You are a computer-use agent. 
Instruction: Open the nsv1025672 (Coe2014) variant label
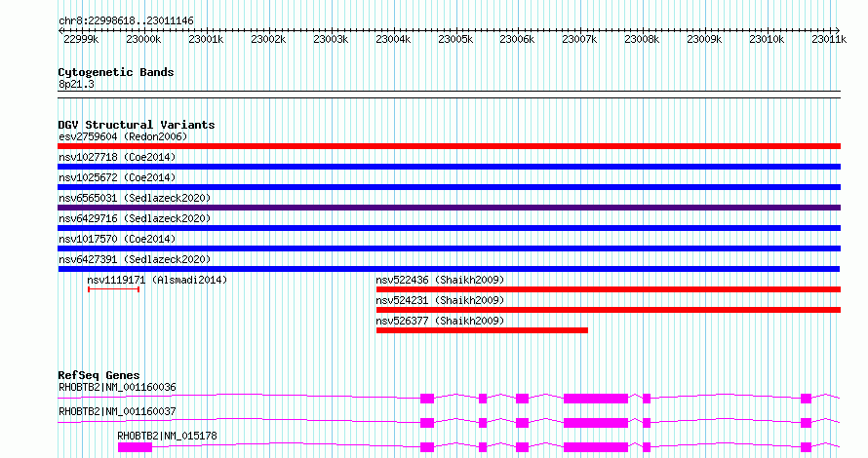[x=117, y=177]
